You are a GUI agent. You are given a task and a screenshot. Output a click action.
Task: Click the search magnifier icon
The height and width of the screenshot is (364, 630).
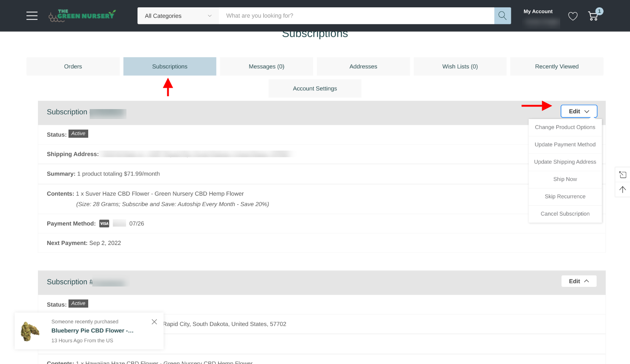[x=502, y=16]
